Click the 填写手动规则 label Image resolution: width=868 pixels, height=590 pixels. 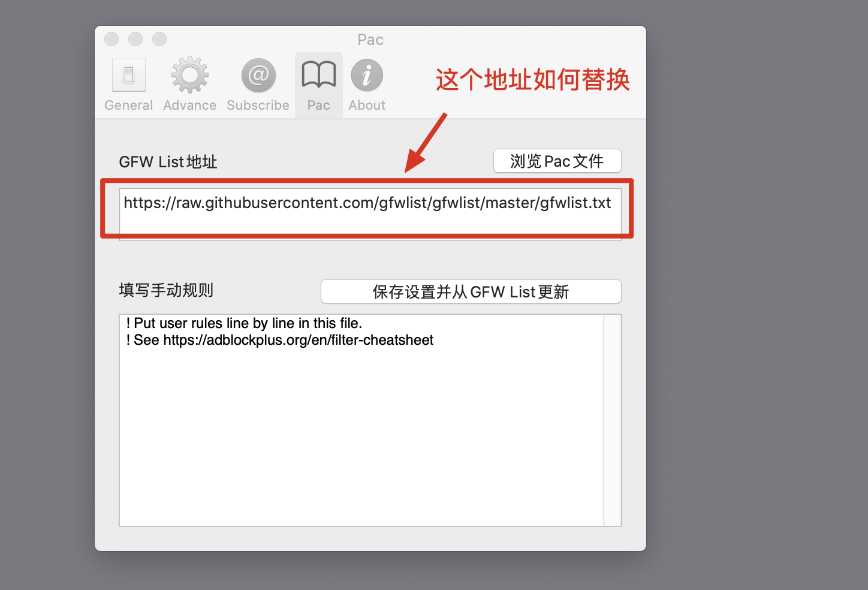coord(166,291)
